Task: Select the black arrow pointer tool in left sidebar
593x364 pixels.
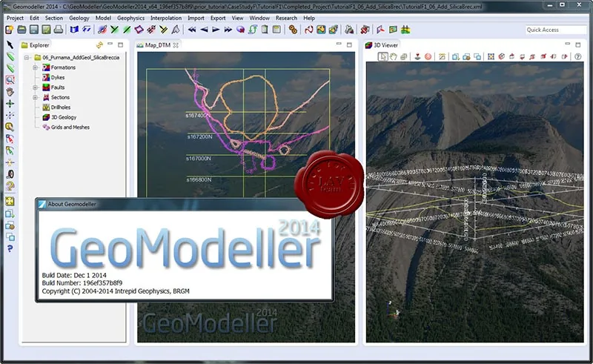Action: click(x=10, y=45)
